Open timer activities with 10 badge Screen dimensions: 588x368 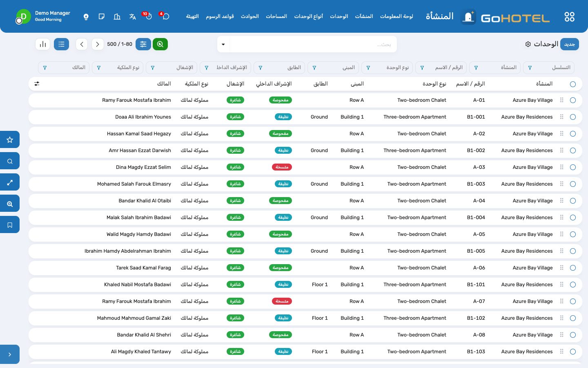click(x=148, y=16)
